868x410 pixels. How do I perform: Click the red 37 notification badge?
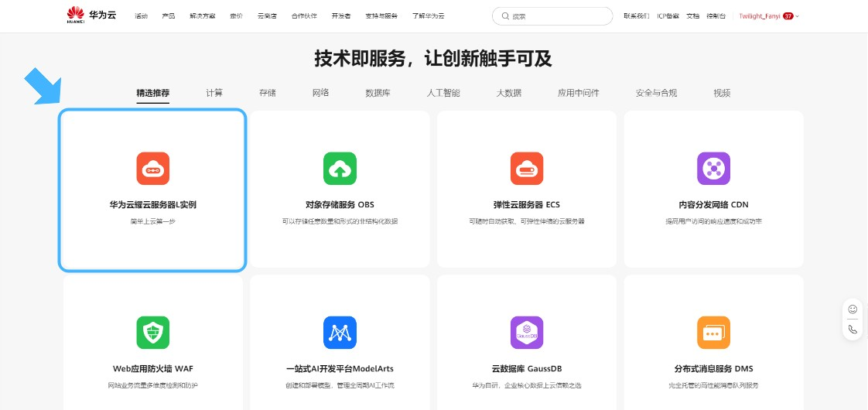(x=788, y=16)
